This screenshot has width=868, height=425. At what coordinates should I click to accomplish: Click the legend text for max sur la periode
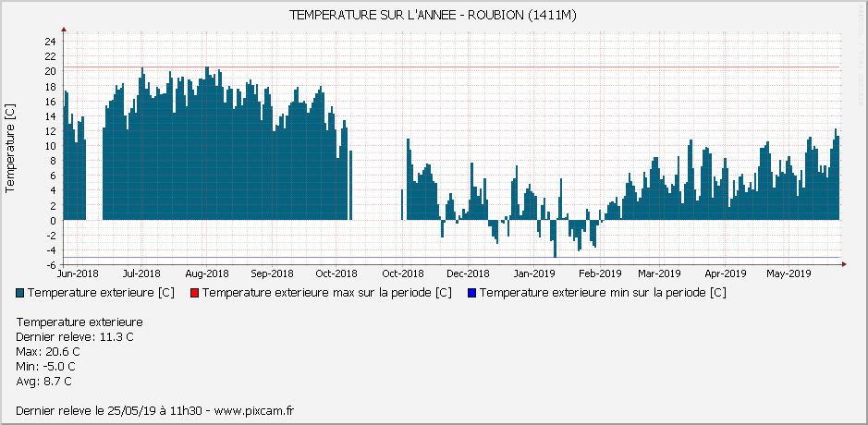[326, 293]
